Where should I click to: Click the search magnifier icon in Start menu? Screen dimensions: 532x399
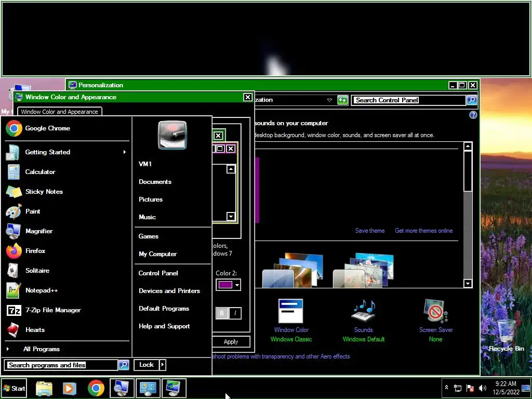(124, 365)
